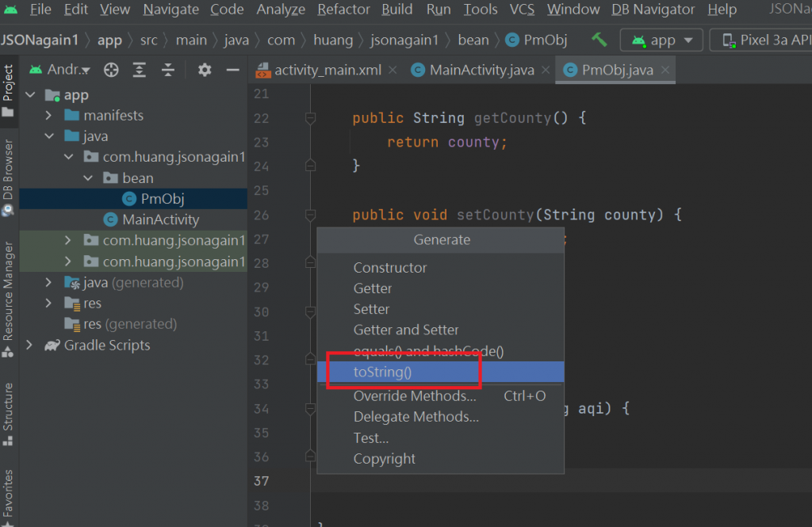Open the Build menu
Viewport: 812px width, 527px height.
pos(397,10)
